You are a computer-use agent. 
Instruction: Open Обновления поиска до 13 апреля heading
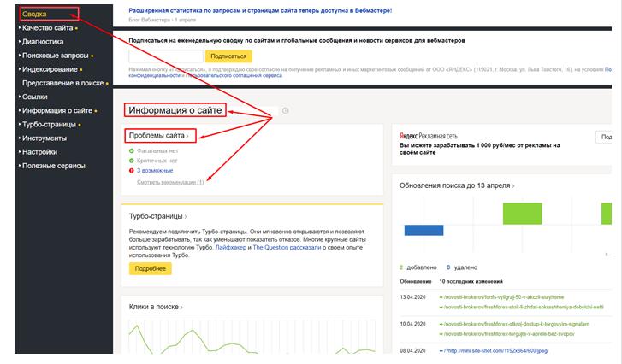457,185
